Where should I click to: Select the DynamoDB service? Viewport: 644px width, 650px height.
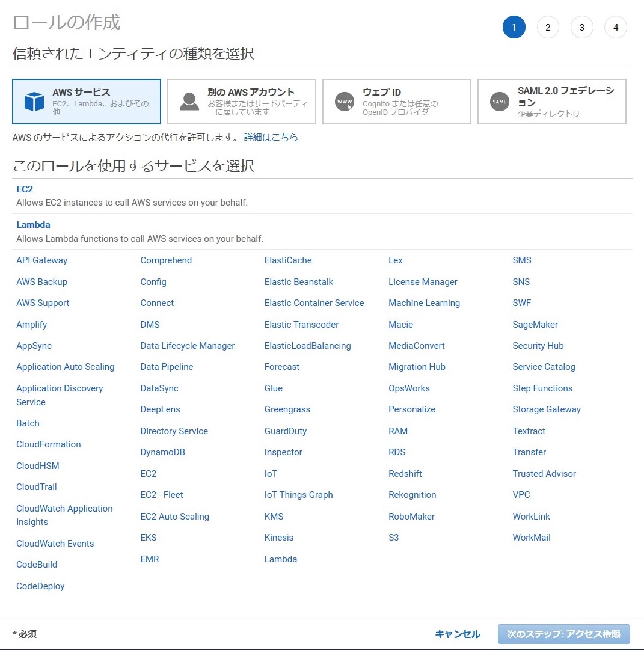click(162, 452)
